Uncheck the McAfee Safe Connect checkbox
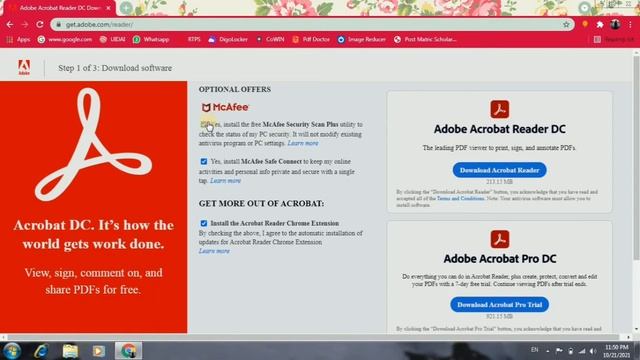Viewport: 640px width, 360px height. tap(204, 162)
